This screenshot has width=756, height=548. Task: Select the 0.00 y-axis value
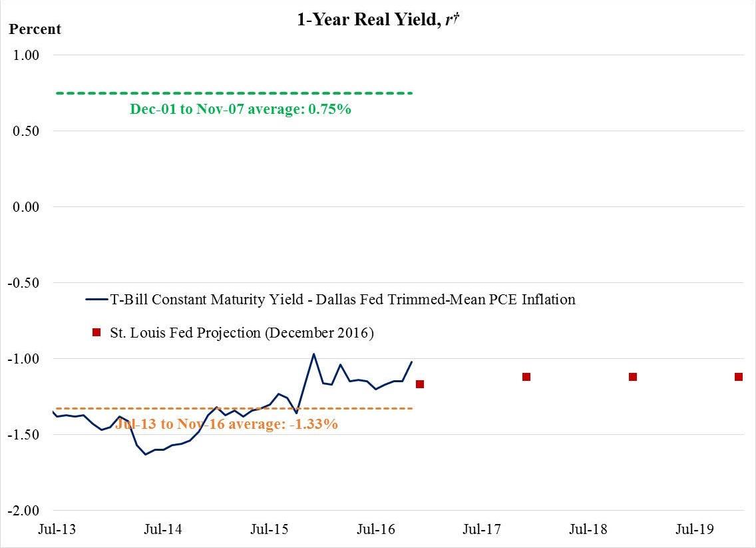click(x=27, y=207)
